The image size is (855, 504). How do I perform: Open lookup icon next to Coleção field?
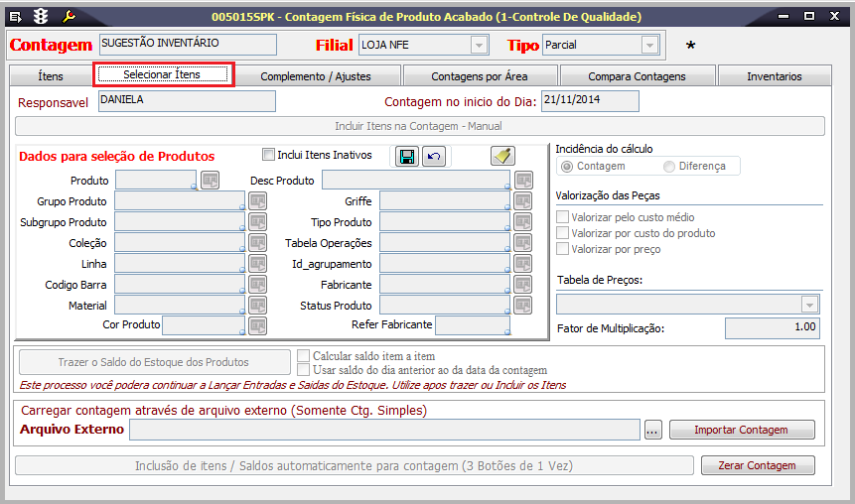click(x=258, y=242)
